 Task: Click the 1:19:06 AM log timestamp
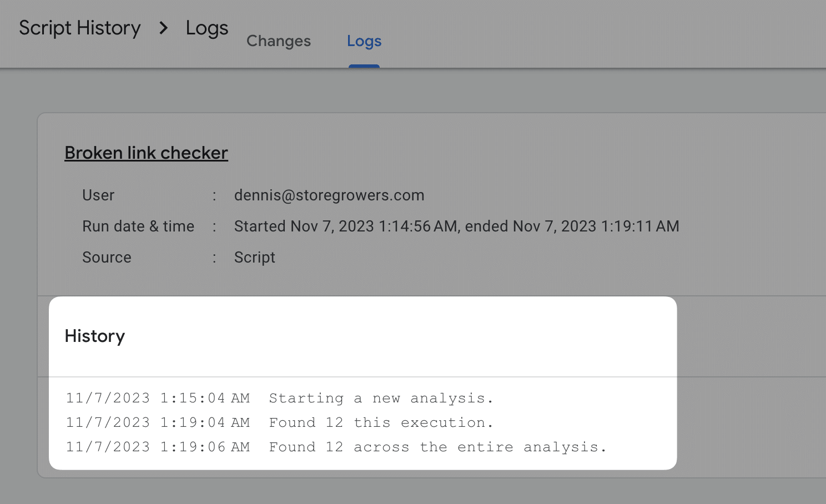(158, 447)
